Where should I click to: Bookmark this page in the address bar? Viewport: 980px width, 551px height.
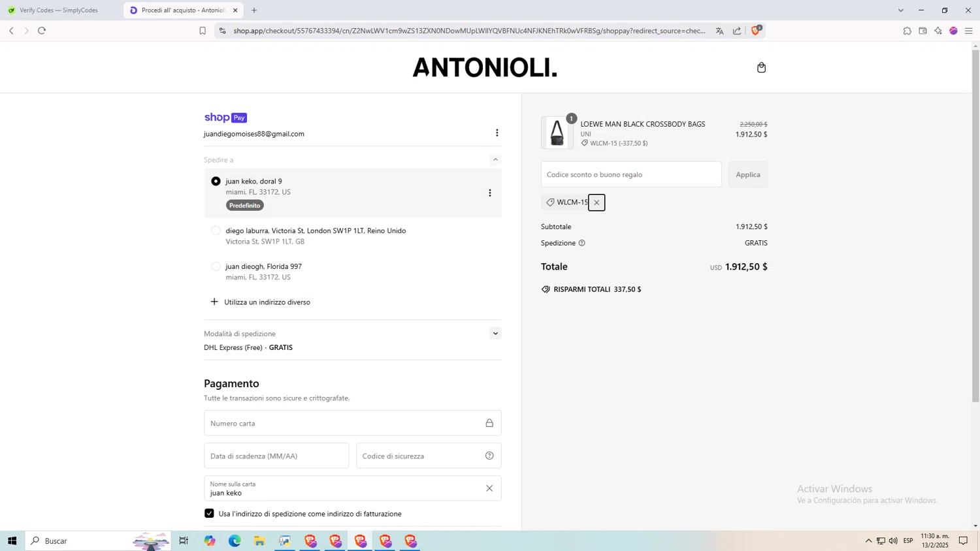pos(203,31)
